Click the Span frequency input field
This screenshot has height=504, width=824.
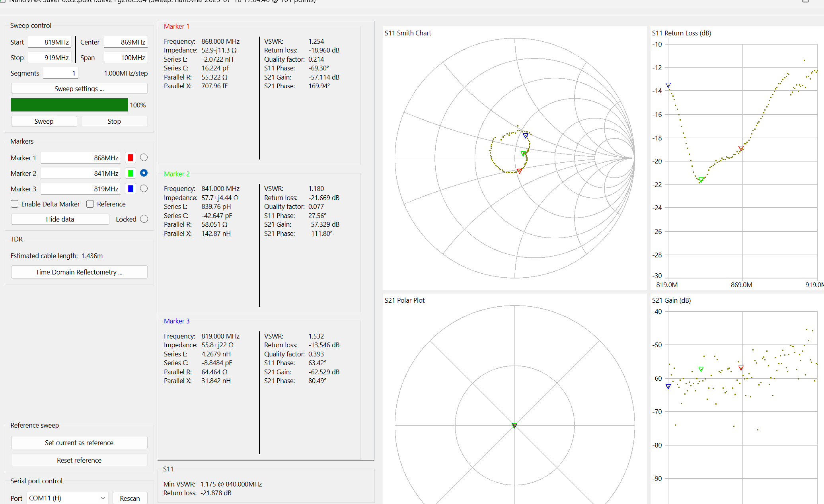[x=126, y=58]
